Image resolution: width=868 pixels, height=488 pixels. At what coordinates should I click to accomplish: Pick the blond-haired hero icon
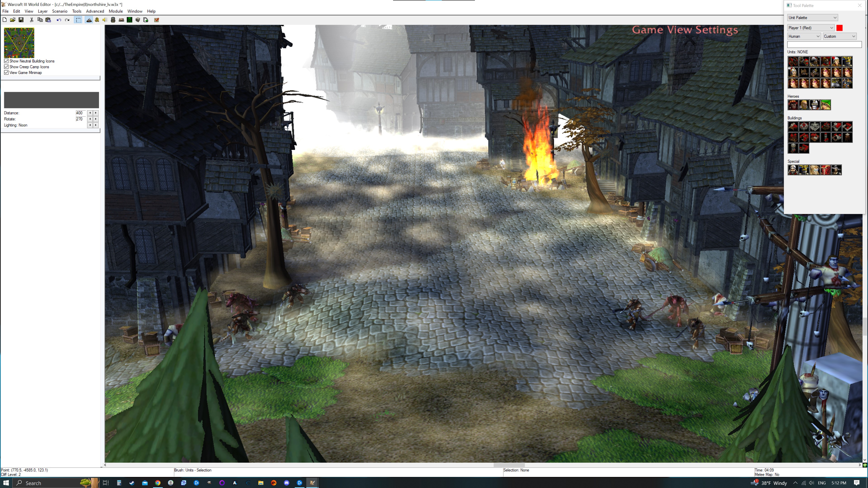804,105
